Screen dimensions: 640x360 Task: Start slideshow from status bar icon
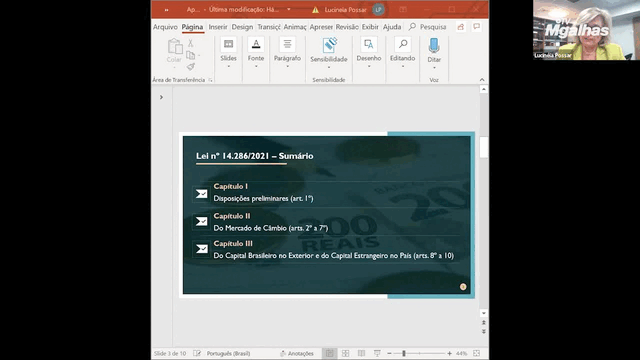pos(377,353)
